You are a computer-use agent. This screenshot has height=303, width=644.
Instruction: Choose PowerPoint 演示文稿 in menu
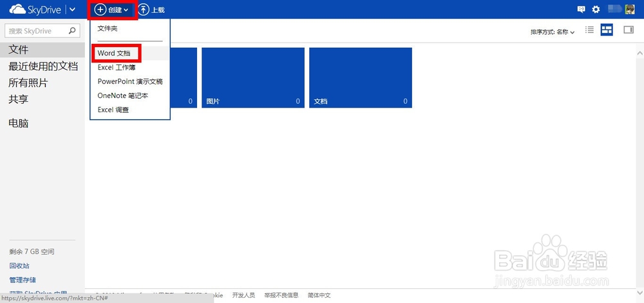(x=130, y=81)
